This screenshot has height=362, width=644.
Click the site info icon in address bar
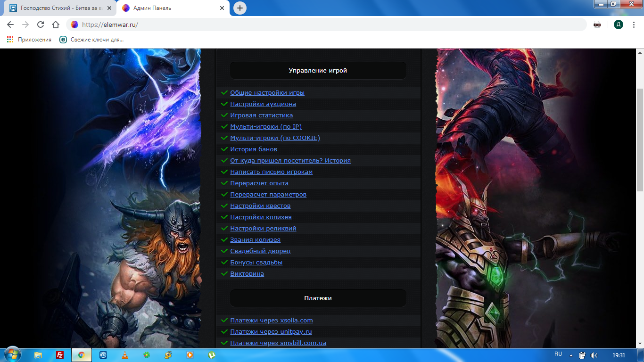point(74,25)
